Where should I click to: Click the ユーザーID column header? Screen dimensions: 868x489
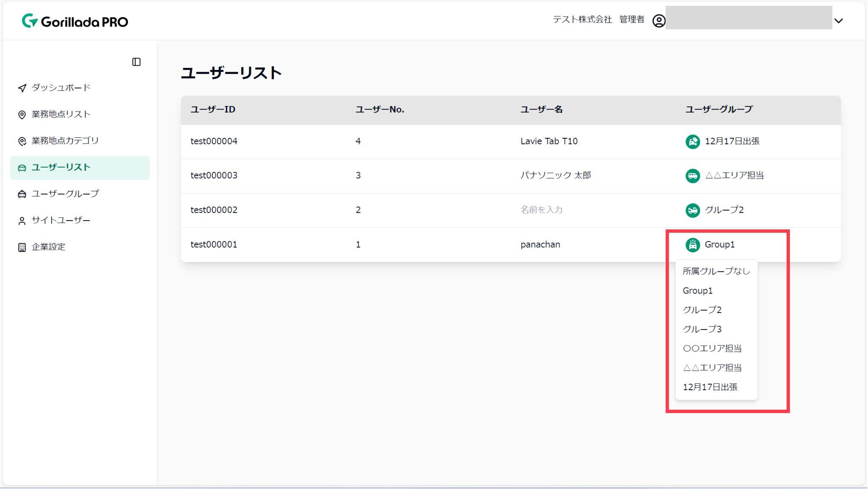213,109
